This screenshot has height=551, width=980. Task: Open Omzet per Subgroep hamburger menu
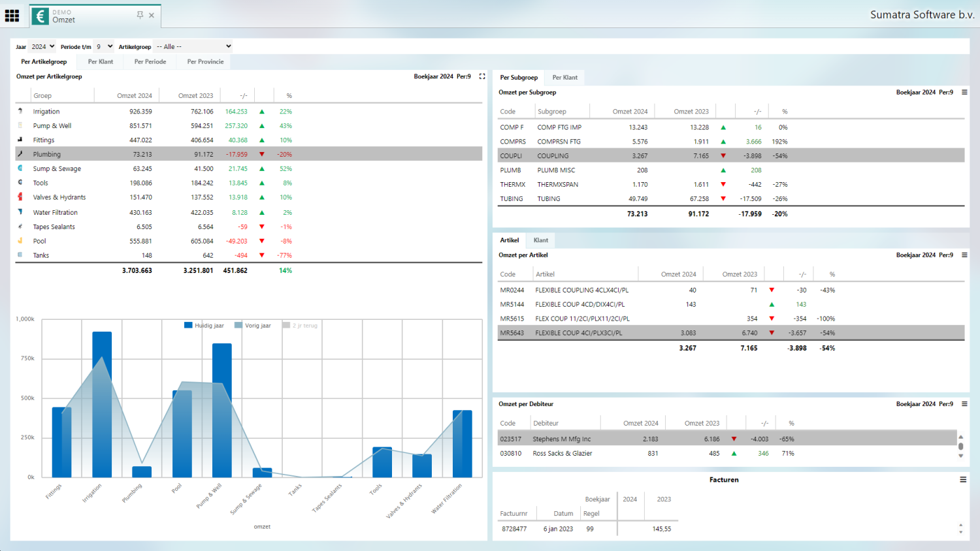pyautogui.click(x=964, y=92)
